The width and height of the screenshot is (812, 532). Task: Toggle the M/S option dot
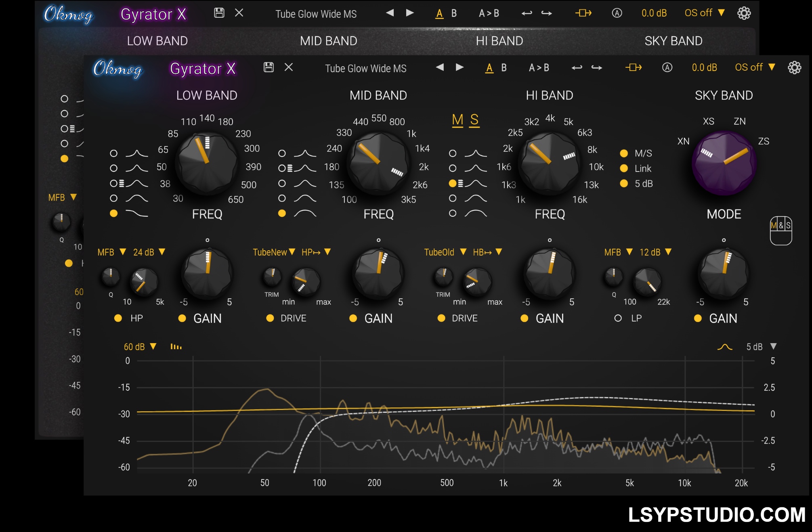click(624, 153)
